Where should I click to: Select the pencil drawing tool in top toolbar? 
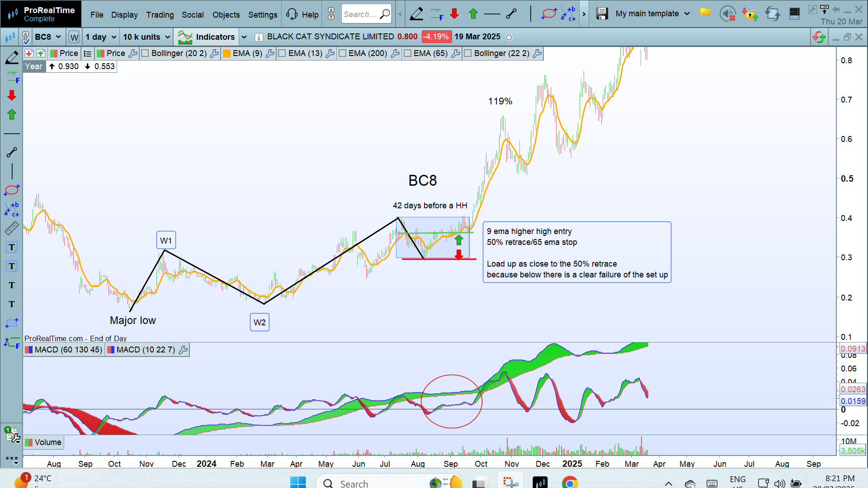pyautogui.click(x=416, y=14)
